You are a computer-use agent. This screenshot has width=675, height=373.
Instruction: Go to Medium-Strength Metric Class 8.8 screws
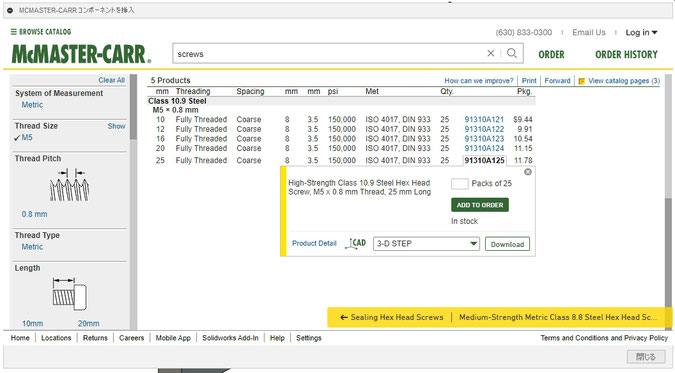(x=558, y=317)
